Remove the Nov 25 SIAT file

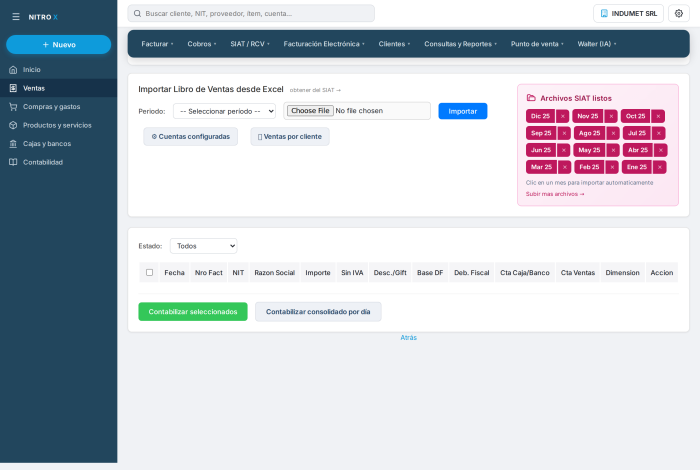coord(611,116)
